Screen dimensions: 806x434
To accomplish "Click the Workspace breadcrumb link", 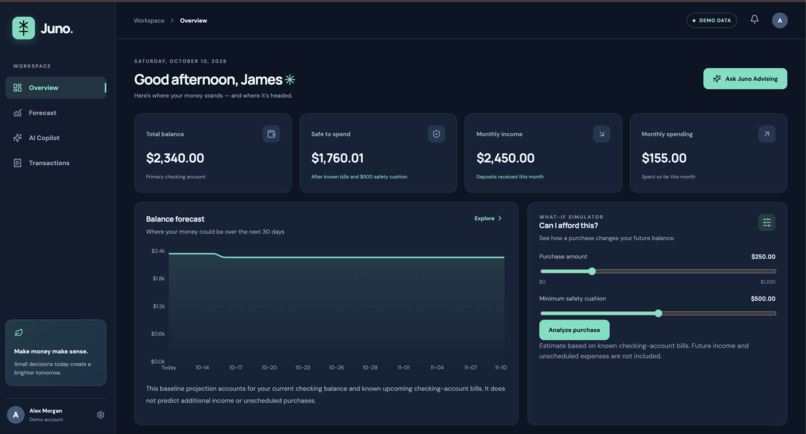I will [x=149, y=21].
